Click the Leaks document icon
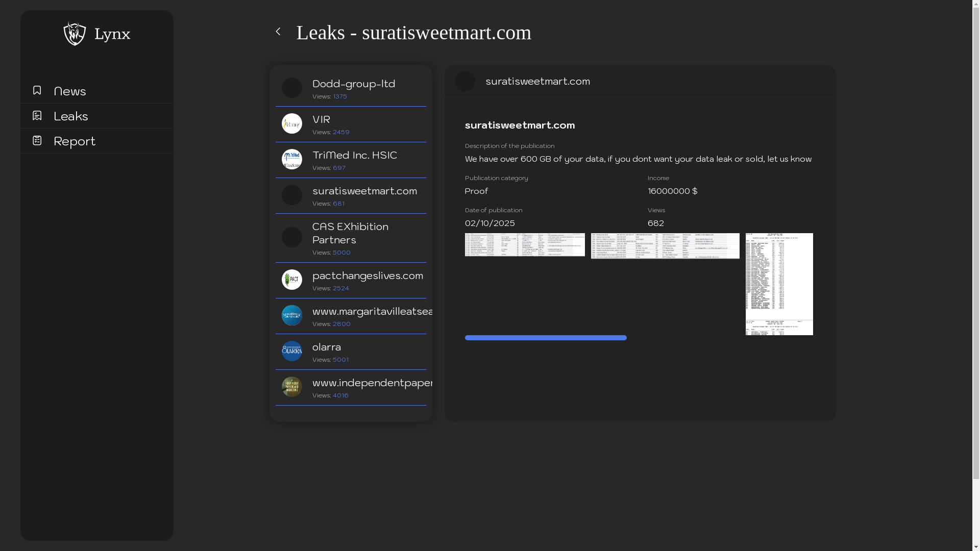 click(x=37, y=115)
